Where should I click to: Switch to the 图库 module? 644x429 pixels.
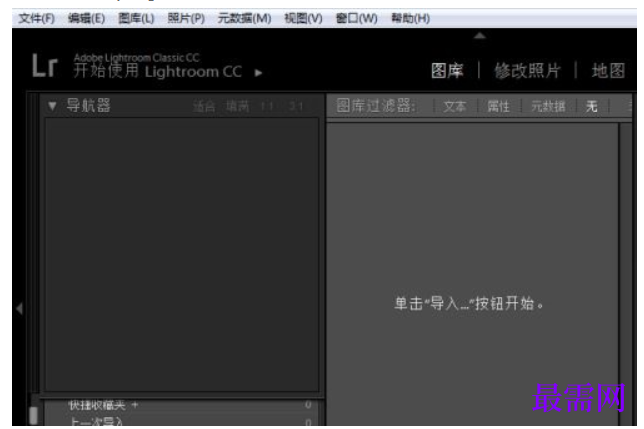coord(447,71)
